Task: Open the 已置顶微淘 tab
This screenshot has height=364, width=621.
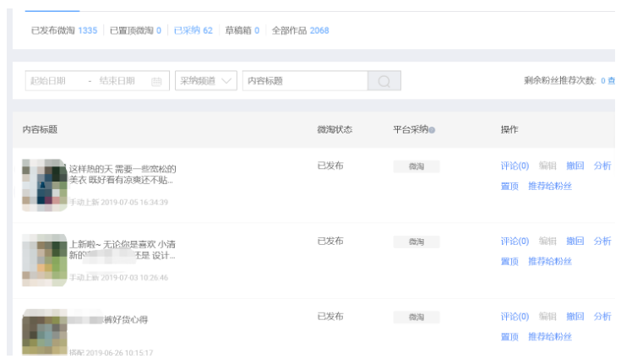Action: (x=135, y=30)
